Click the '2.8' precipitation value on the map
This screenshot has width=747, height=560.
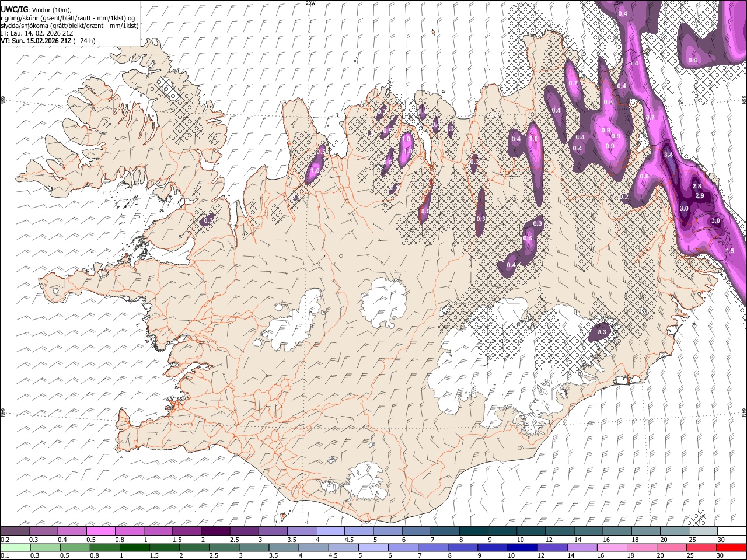coord(697,186)
